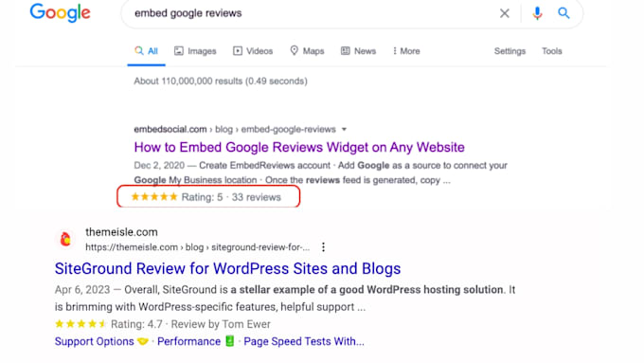
Task: Click 'Rating: 5 · 33 reviews' text
Action: (x=231, y=197)
